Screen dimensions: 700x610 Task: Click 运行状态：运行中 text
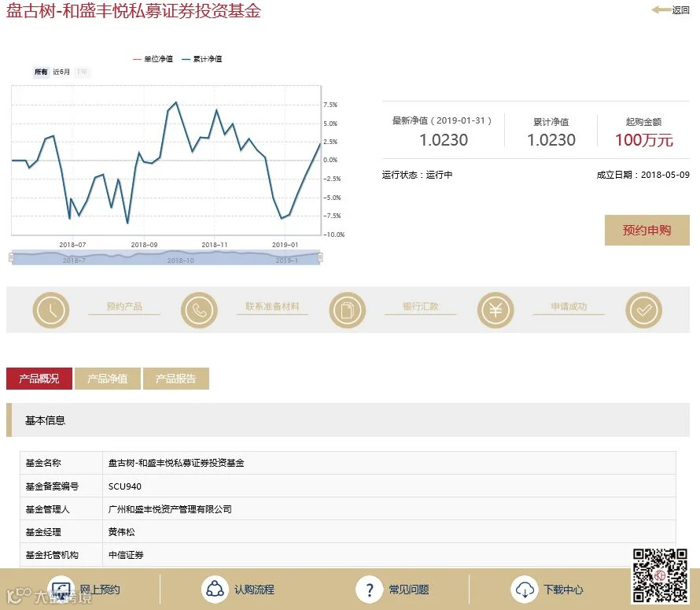[417, 175]
